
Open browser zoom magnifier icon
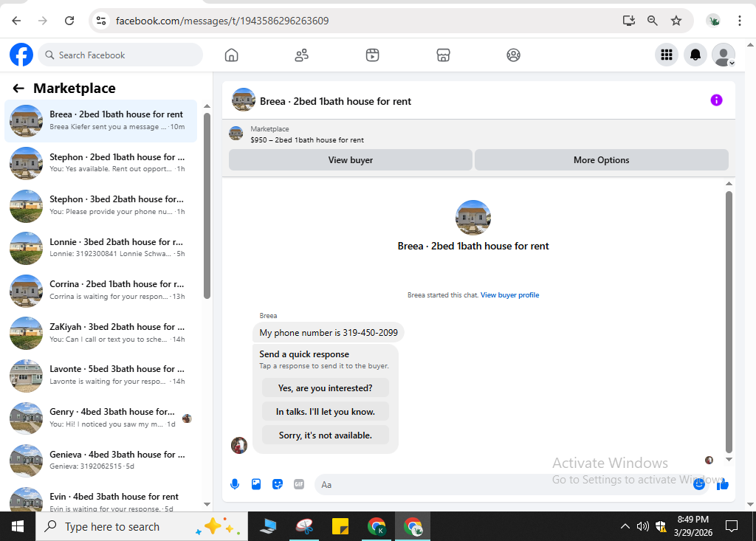(x=653, y=21)
